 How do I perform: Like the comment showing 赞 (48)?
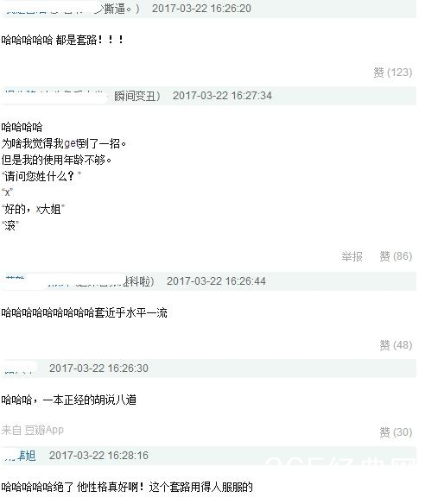[396, 345]
